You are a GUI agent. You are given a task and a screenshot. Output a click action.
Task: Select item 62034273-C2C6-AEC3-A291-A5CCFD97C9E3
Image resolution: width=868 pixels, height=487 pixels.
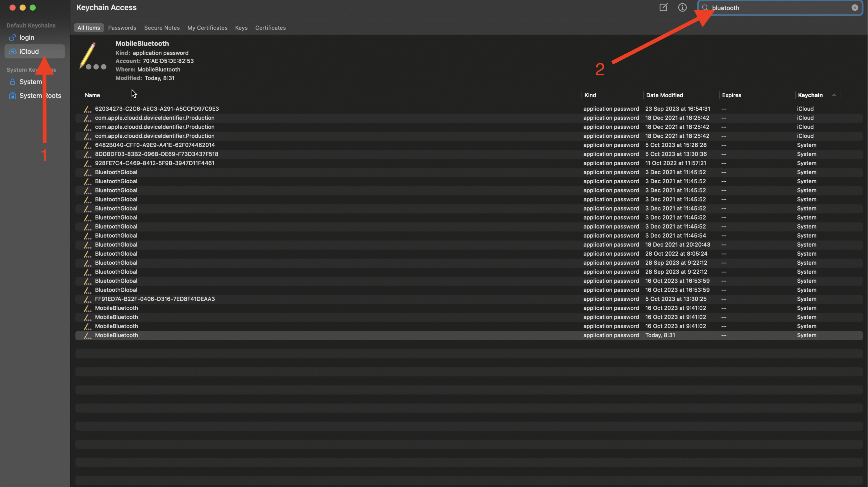click(469, 109)
